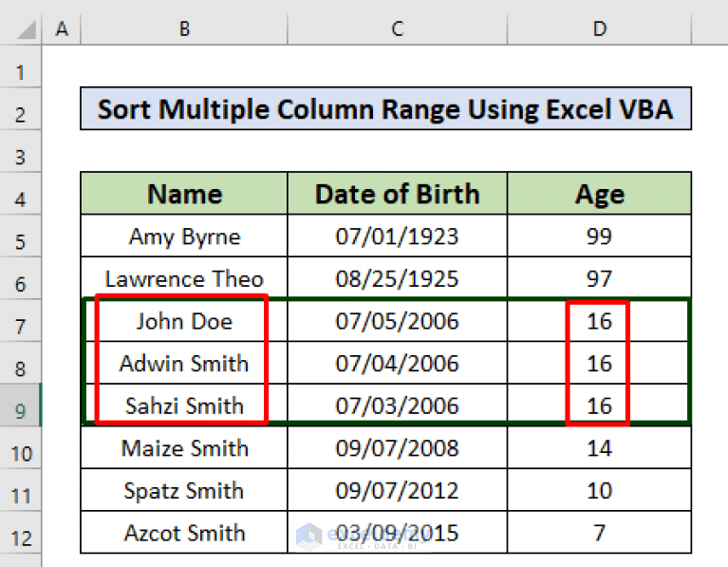Image resolution: width=728 pixels, height=567 pixels.
Task: Select row 4 header
Action: (21, 194)
